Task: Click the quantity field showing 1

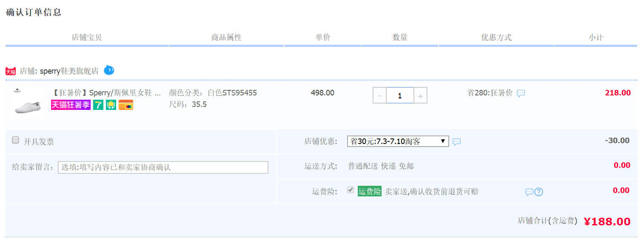Action: pyautogui.click(x=400, y=96)
